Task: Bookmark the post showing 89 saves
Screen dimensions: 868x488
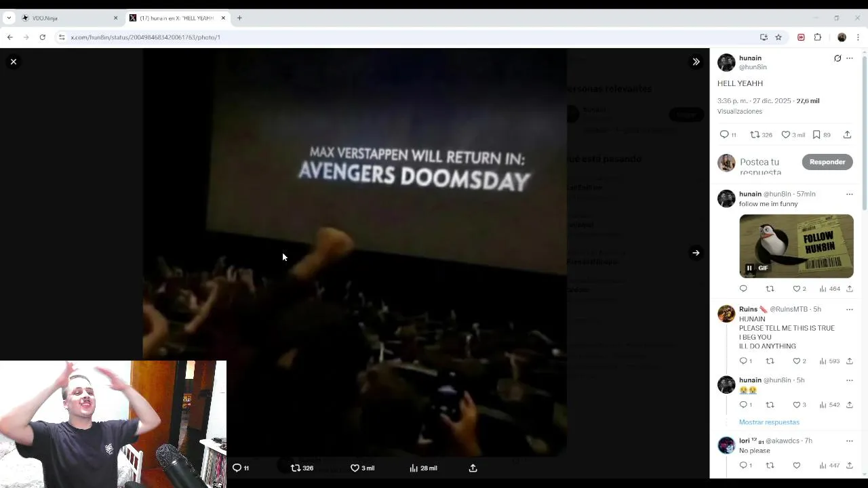Action: pyautogui.click(x=821, y=135)
